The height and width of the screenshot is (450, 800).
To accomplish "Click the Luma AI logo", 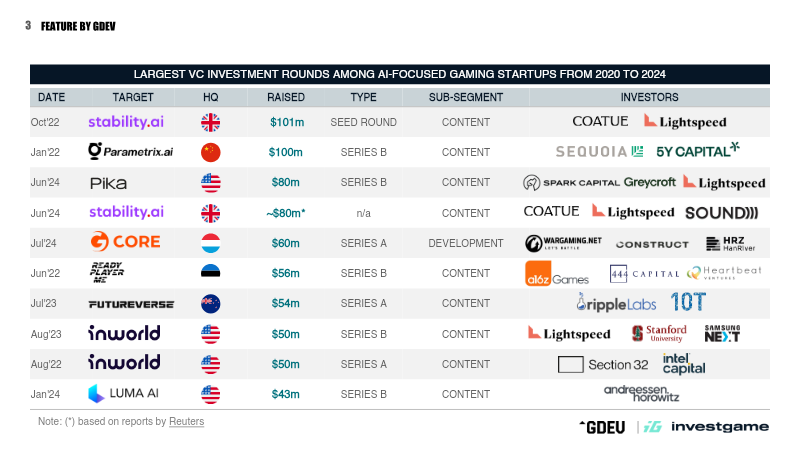I will click(126, 394).
